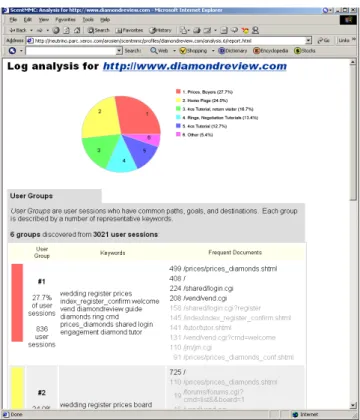This screenshot has width=360, height=420.
Task: Go to Home page icon
Action: click(x=77, y=30)
